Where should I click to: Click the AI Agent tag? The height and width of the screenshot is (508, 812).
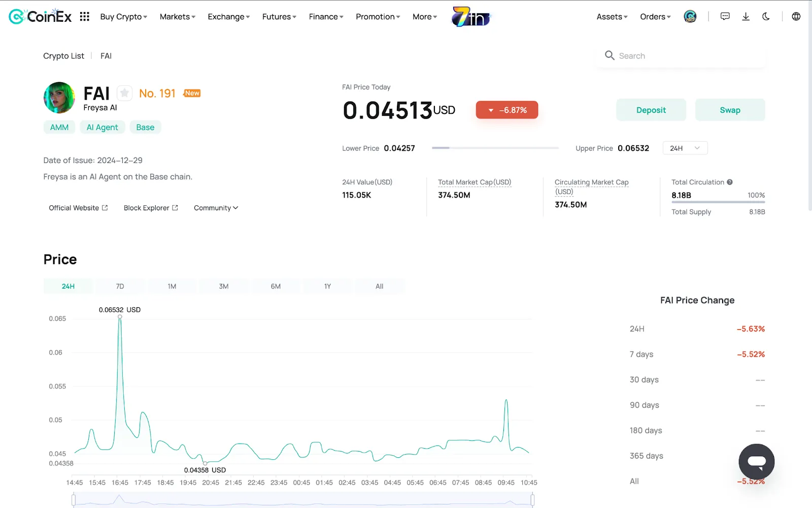pos(102,127)
